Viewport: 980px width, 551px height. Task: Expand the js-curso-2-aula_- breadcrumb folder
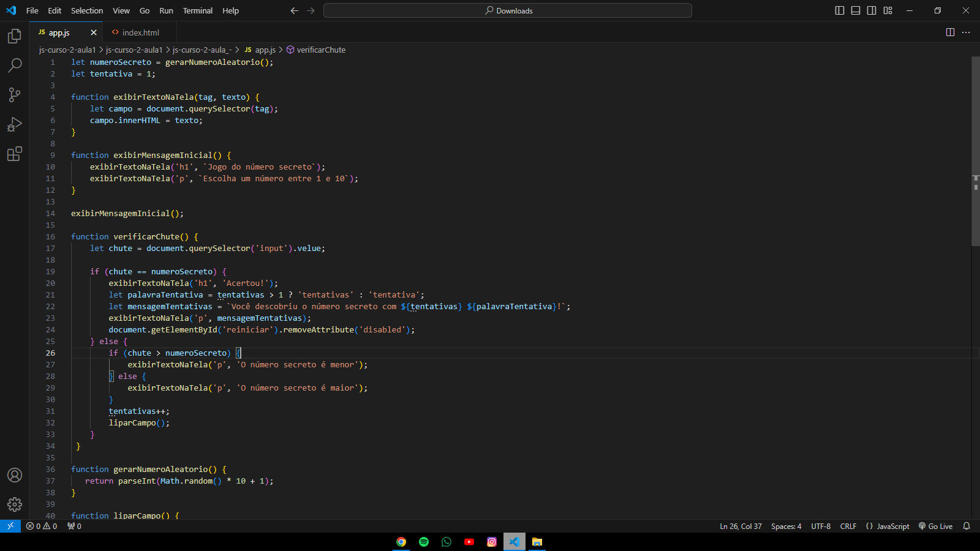point(202,50)
